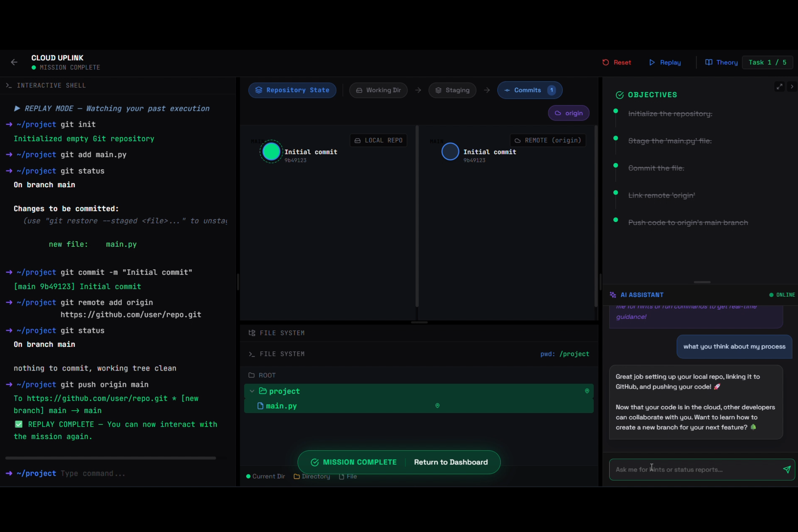Click the green local Initial commit node
The image size is (798, 532).
[271, 151]
